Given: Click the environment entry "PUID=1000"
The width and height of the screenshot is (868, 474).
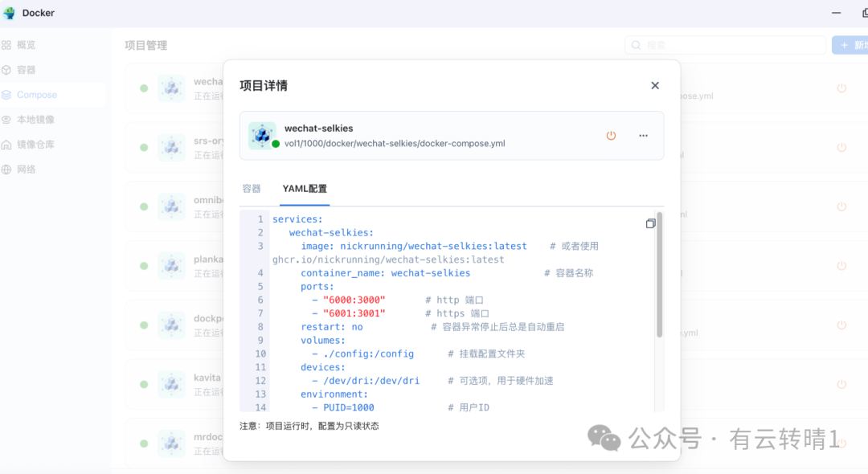Looking at the screenshot, I should [x=348, y=407].
